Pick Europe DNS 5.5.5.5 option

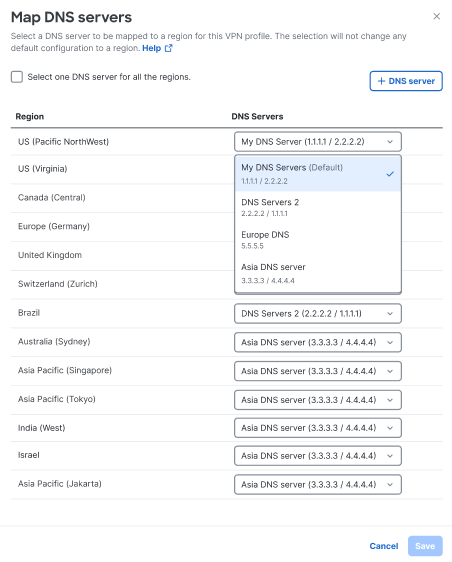(318, 240)
